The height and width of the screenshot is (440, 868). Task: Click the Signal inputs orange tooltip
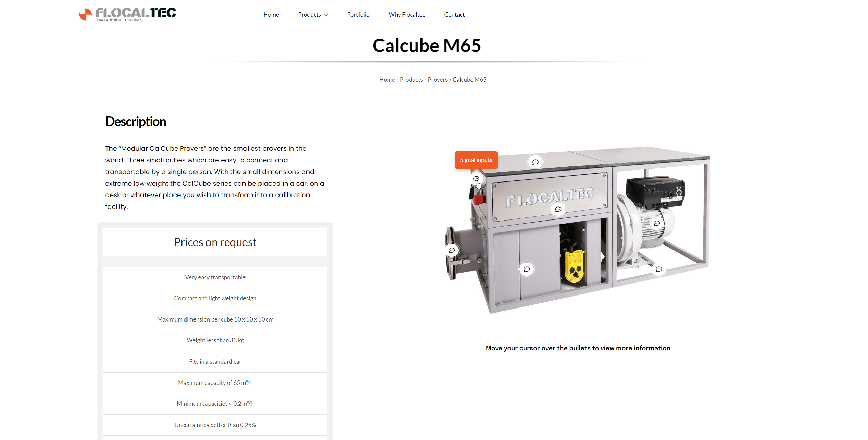(476, 160)
